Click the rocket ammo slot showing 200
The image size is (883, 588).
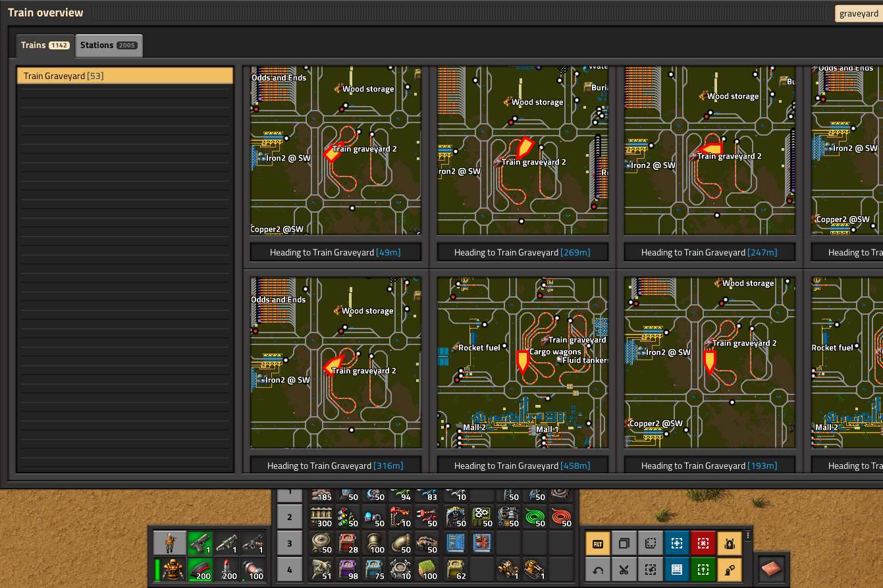coord(226,570)
